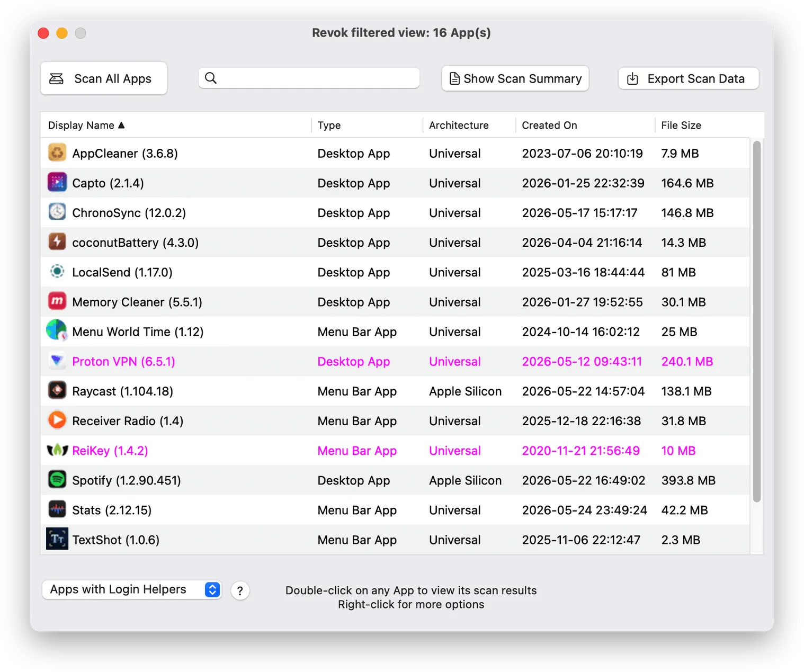Select LocalSend (1.17.0) name text
Screen dimensions: 804x672
tap(122, 272)
